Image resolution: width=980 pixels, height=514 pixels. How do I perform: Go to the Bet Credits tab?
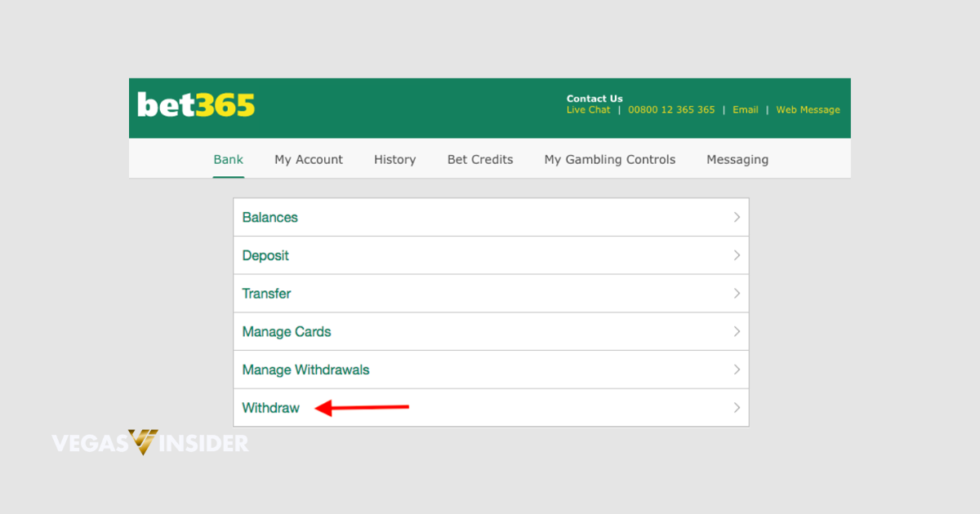tap(480, 160)
